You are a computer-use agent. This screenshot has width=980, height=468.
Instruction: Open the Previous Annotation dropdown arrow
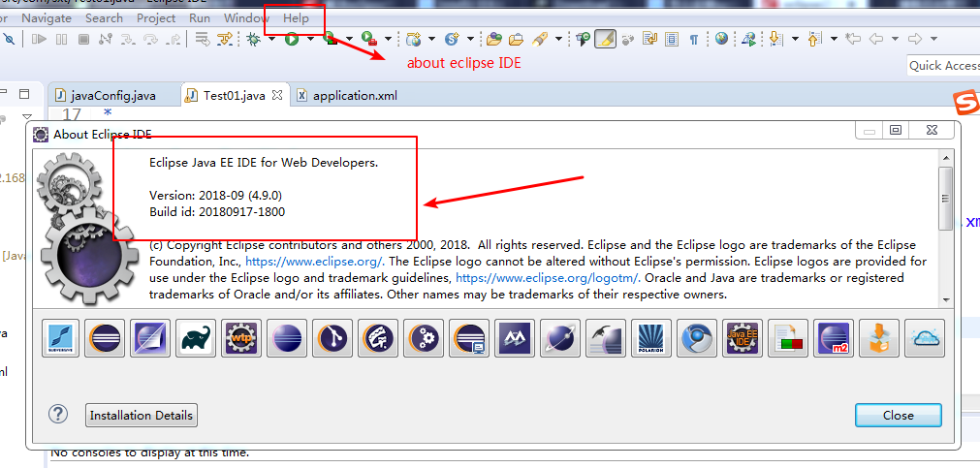[x=834, y=40]
